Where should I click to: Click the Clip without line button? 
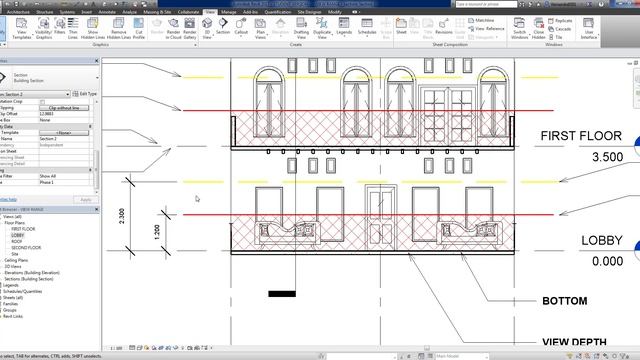click(x=64, y=108)
